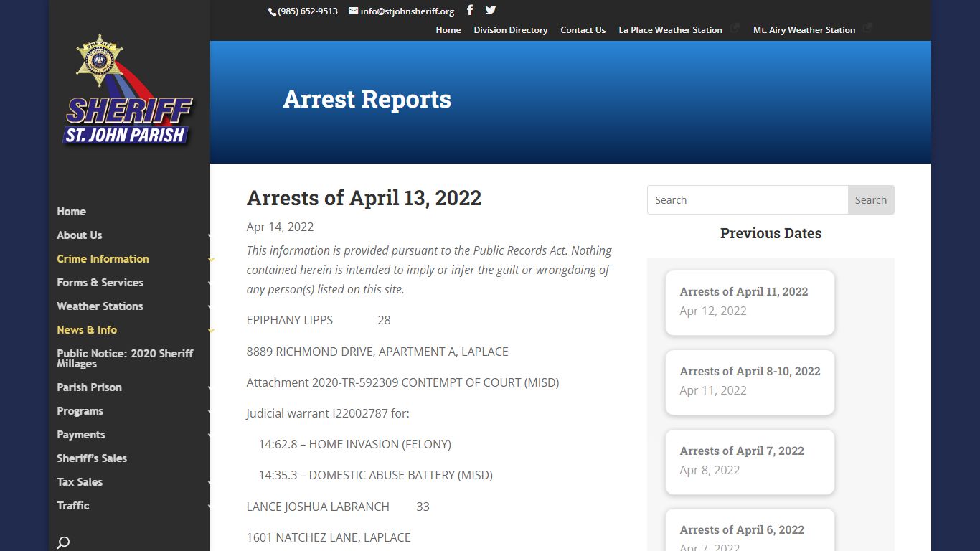Screen dimensions: 980x551
Task: Open the Facebook icon link
Action: pos(470,10)
